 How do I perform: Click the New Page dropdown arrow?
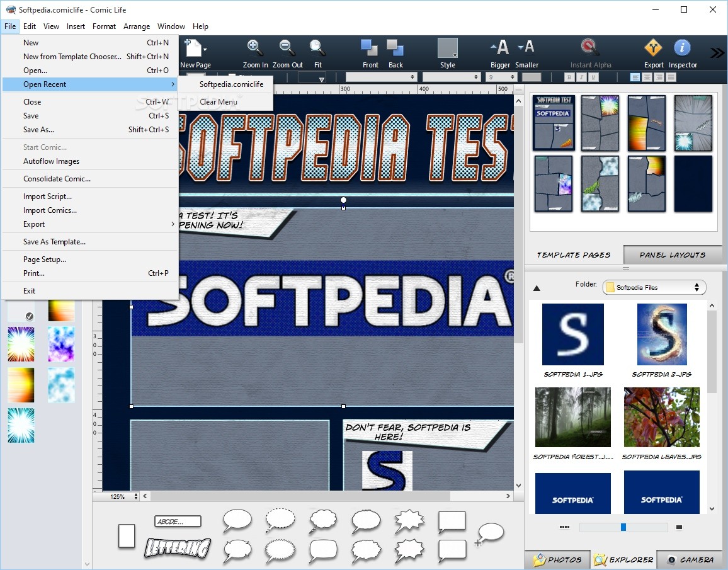(x=205, y=48)
